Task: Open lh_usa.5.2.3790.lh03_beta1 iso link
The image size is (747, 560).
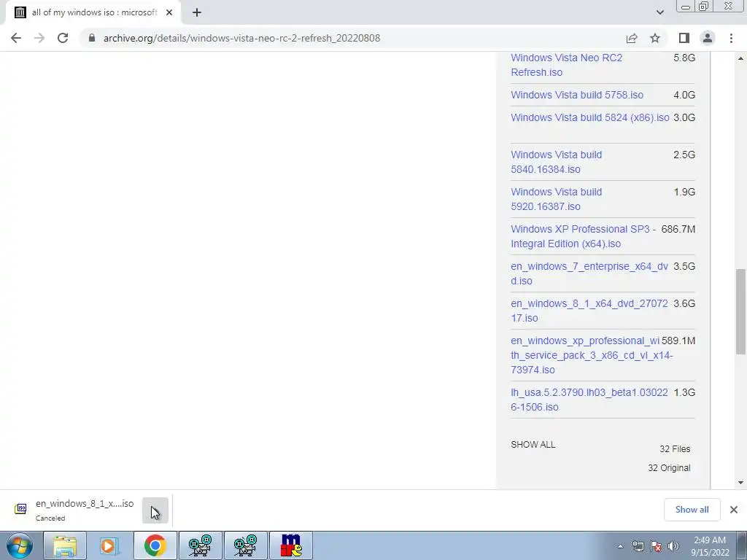Action: click(589, 400)
